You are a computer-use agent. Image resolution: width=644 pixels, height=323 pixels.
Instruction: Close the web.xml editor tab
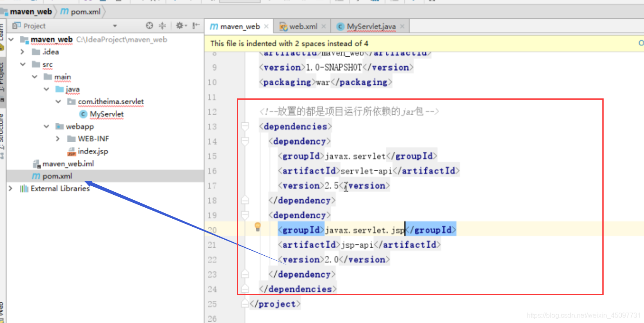(323, 26)
